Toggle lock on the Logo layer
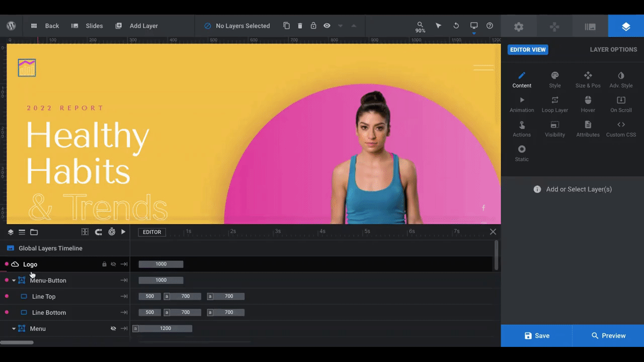 click(x=105, y=264)
